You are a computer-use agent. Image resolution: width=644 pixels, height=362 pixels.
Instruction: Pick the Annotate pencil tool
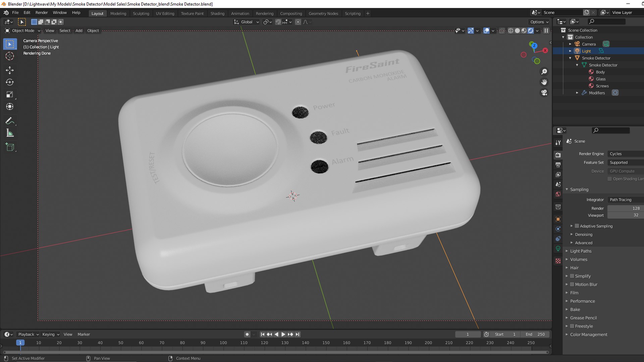click(10, 121)
